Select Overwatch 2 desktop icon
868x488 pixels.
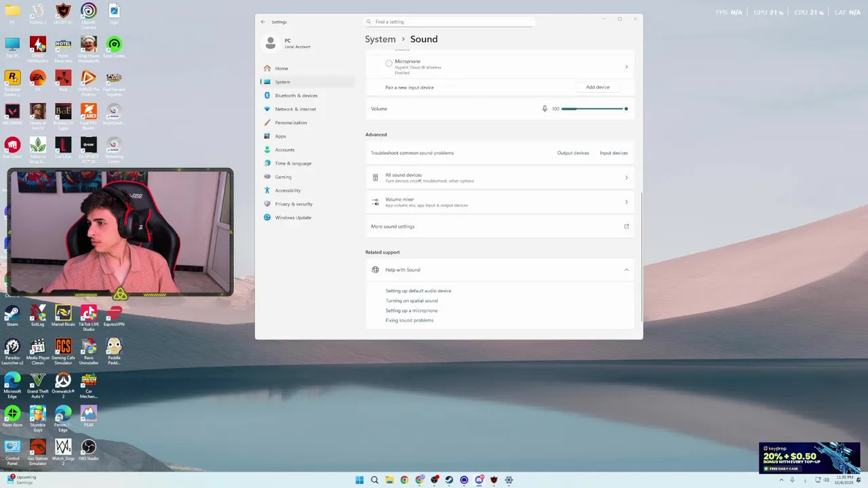click(63, 384)
